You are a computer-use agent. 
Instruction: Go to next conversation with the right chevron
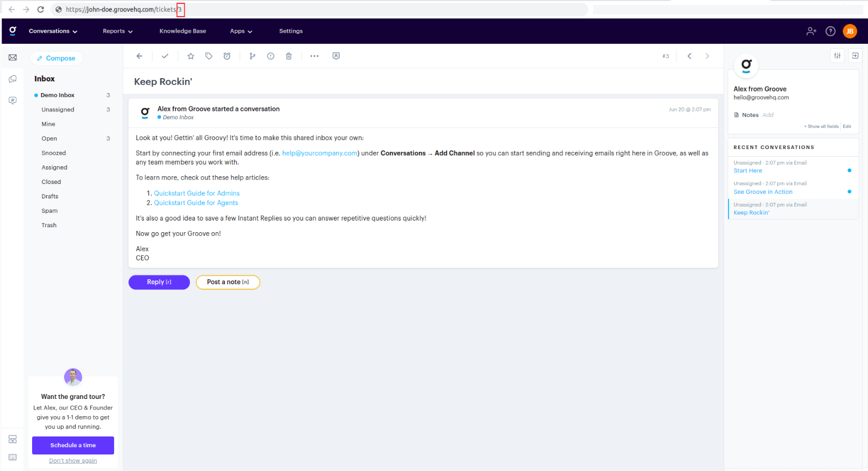(x=707, y=56)
